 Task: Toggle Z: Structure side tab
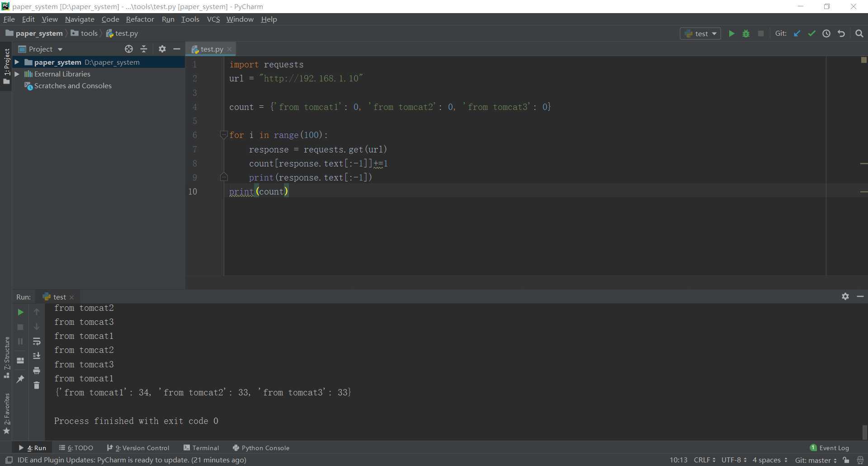coord(6,358)
